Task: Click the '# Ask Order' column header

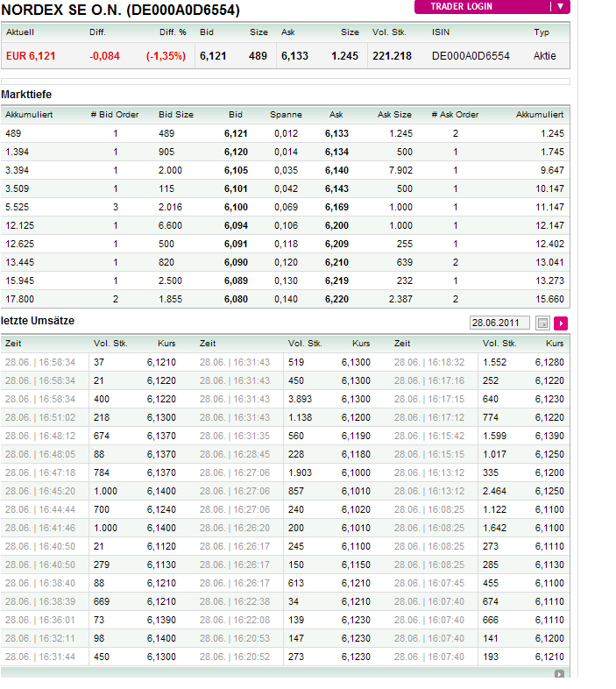Action: pyautogui.click(x=455, y=115)
